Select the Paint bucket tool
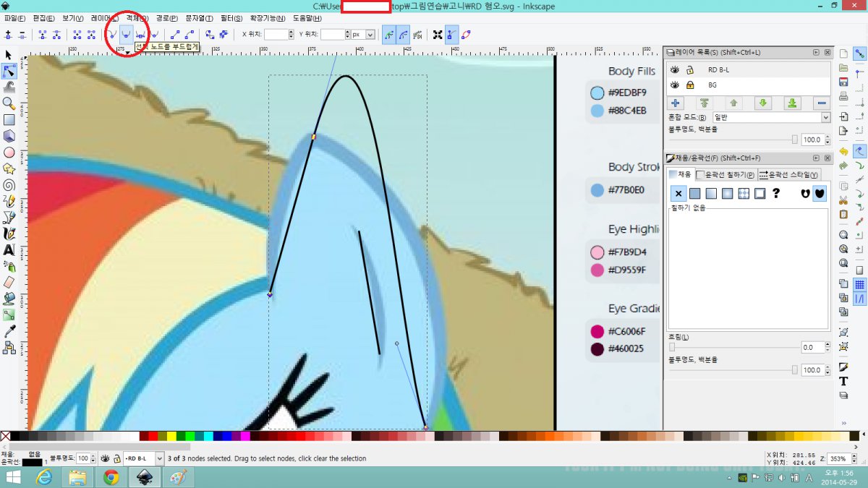Viewport: 868px width, 488px height. [9, 298]
